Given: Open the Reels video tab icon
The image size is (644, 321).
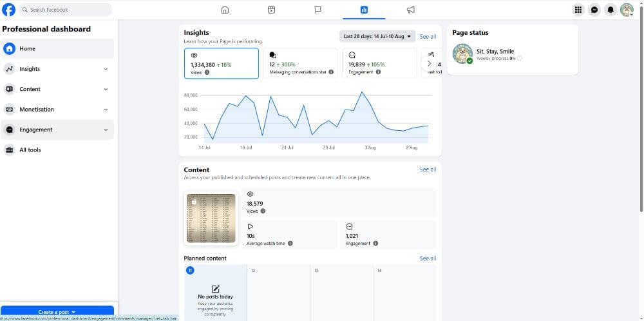Looking at the screenshot, I should (271, 10).
